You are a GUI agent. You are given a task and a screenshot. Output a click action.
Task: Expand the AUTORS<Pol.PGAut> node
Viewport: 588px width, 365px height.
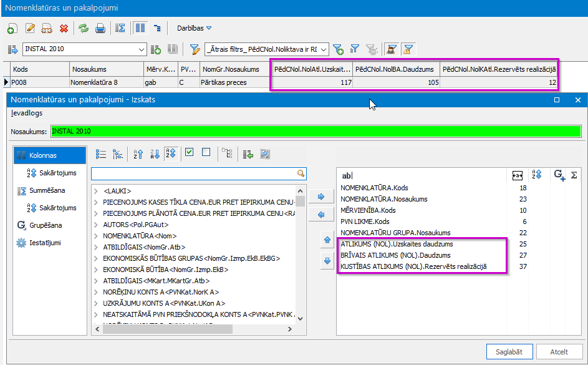click(x=96, y=225)
